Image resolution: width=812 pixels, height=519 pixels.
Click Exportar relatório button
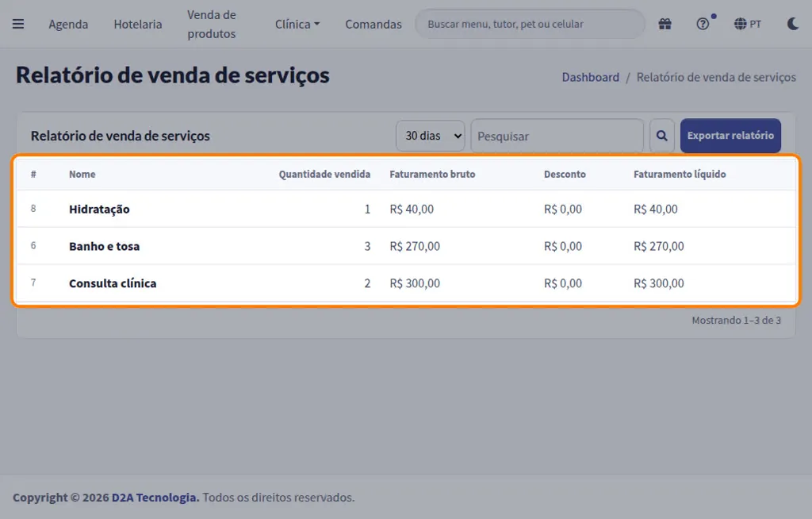(730, 136)
